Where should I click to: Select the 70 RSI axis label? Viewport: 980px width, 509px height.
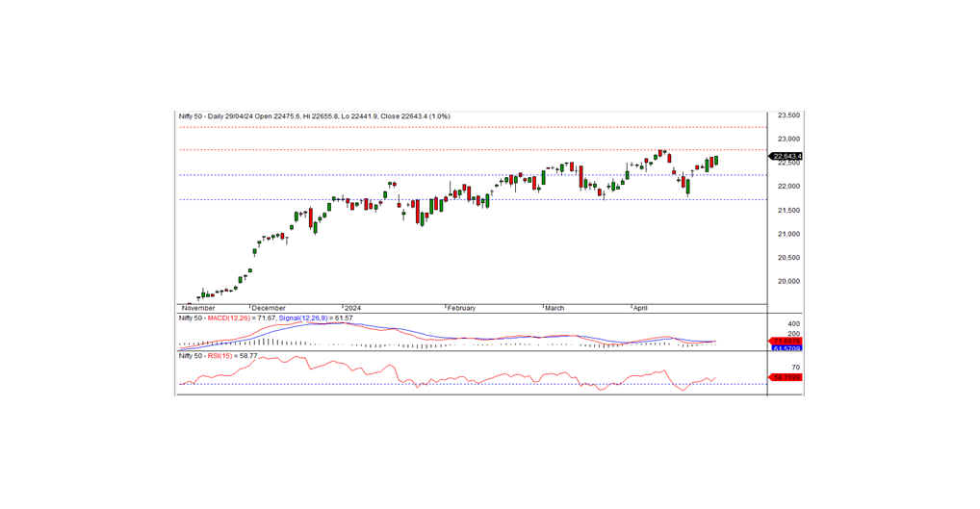[x=795, y=368]
